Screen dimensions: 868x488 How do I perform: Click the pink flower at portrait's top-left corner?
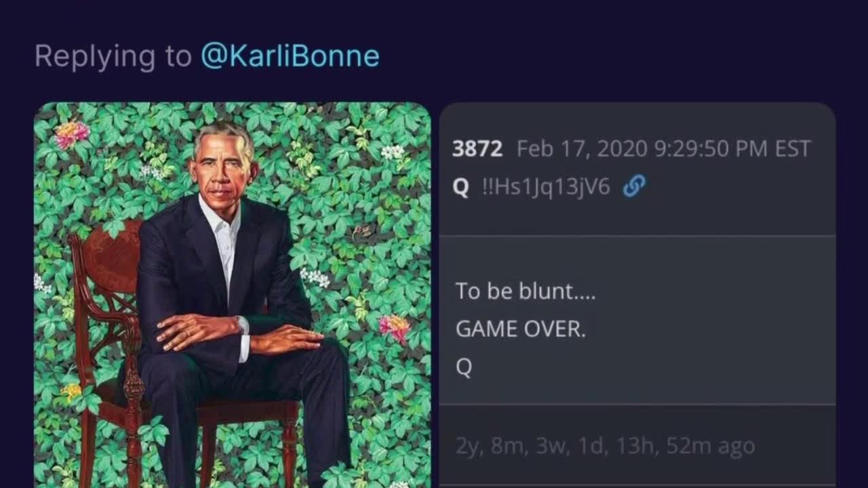point(71,134)
